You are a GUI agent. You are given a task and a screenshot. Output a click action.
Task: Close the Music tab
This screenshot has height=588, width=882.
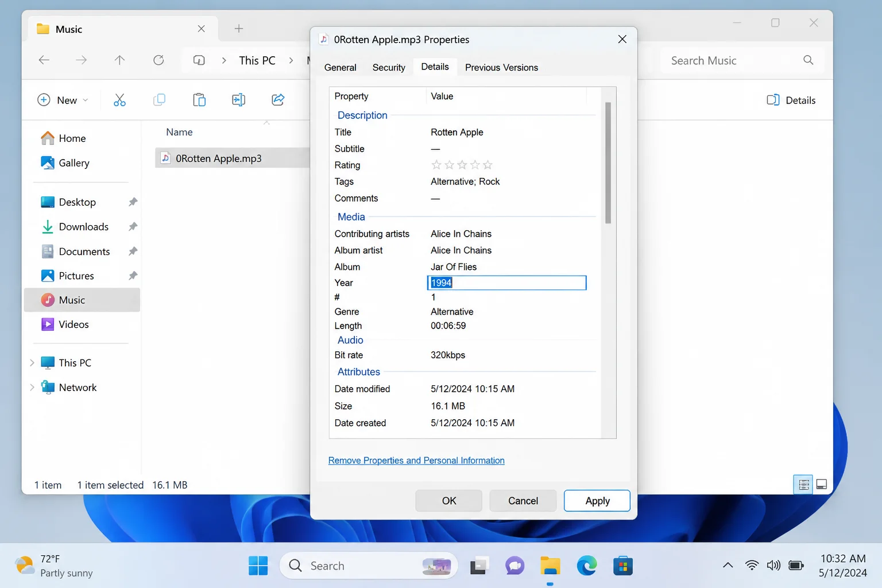[201, 29]
